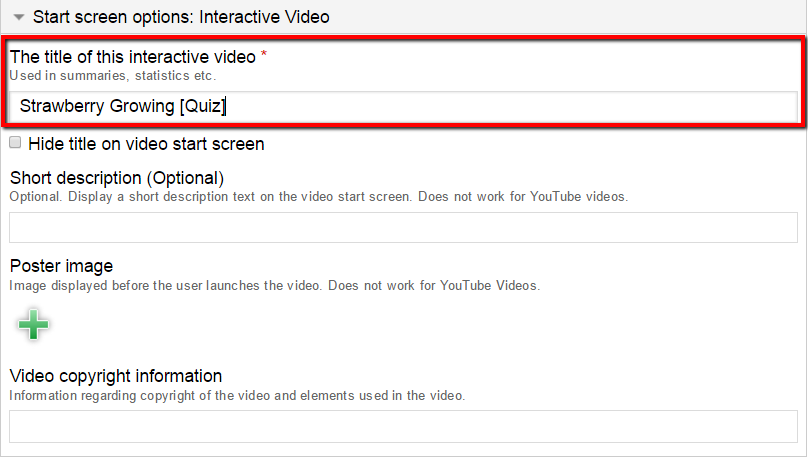Click the Video copyright information label
This screenshot has height=458, width=808.
tap(116, 376)
